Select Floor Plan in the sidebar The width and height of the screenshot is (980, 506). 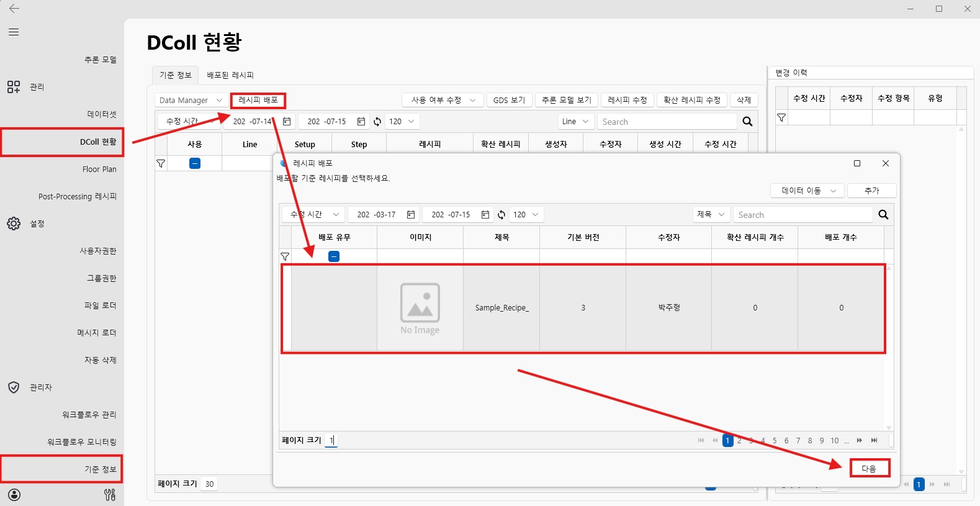pos(99,169)
